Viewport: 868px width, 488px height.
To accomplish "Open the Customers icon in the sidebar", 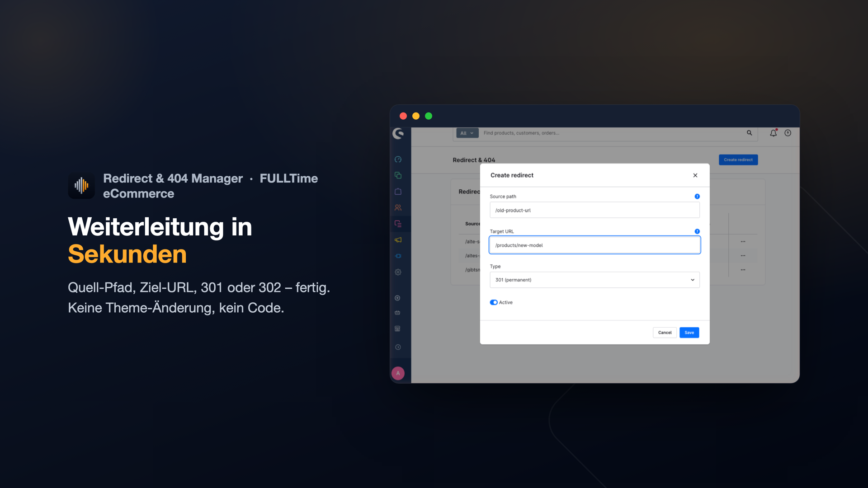I will pyautogui.click(x=398, y=208).
